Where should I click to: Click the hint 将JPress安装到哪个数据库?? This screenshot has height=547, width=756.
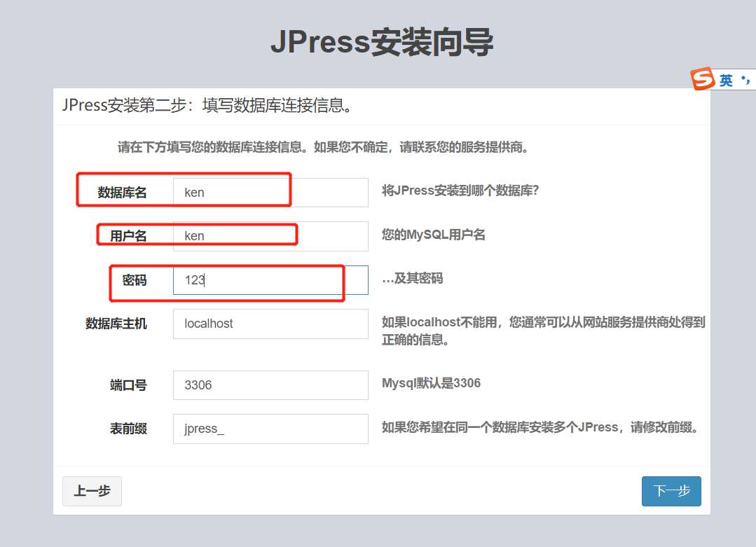click(460, 191)
